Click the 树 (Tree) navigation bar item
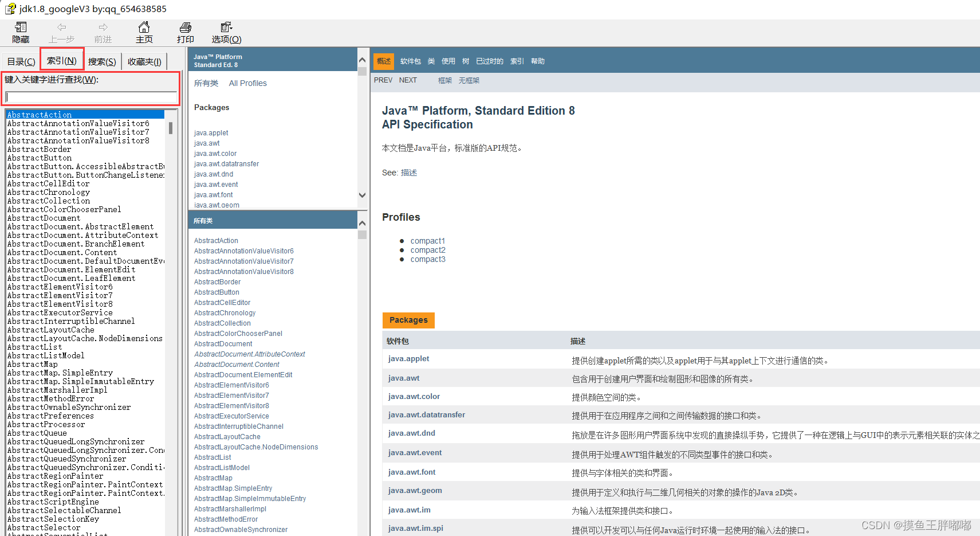 tap(466, 61)
